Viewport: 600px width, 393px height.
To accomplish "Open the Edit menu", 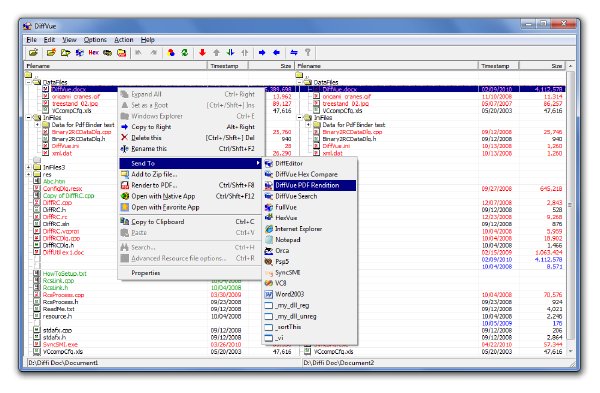I will coord(49,40).
